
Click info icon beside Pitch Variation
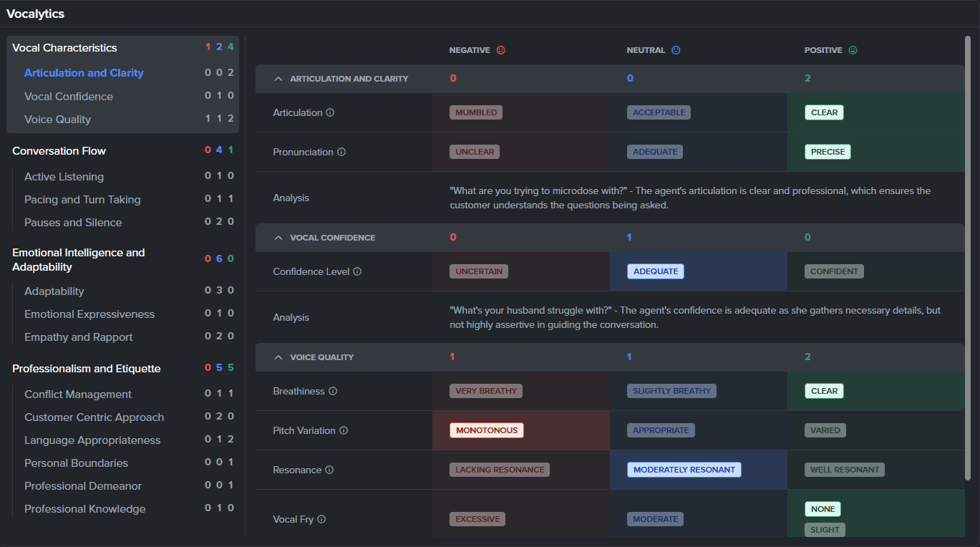coord(344,430)
